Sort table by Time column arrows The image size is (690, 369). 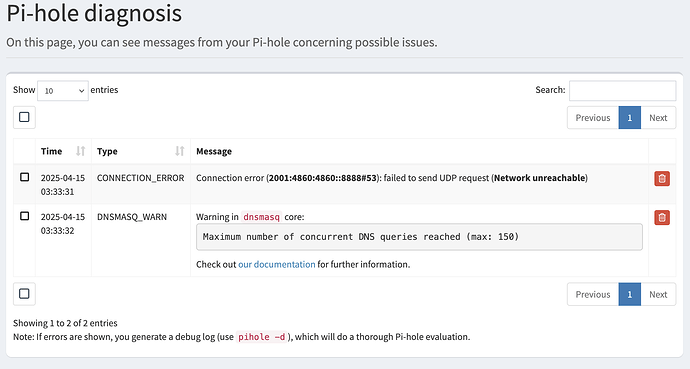point(80,151)
